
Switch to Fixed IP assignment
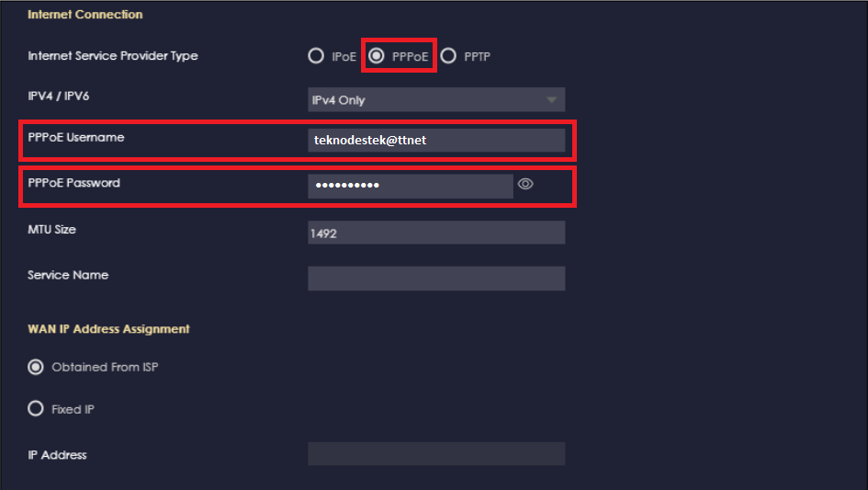(x=36, y=409)
